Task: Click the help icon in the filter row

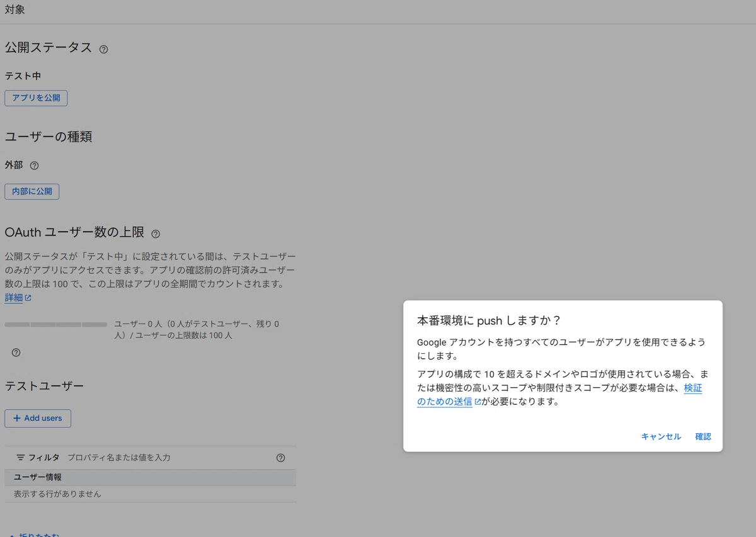Action: [281, 458]
